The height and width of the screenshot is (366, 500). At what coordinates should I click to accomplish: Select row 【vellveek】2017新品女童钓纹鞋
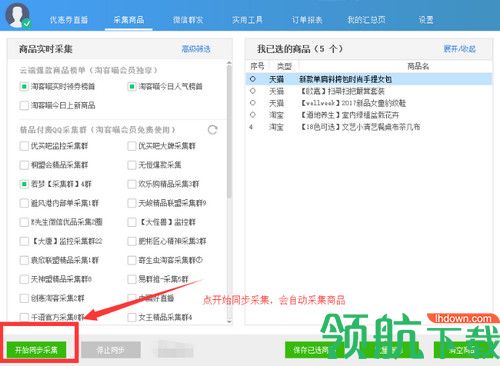(x=369, y=103)
